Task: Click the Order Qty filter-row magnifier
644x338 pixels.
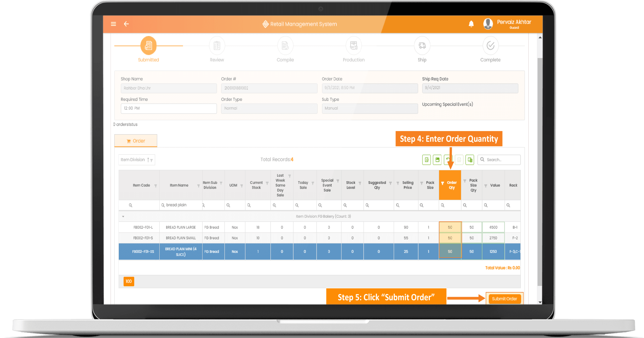Action: point(442,205)
